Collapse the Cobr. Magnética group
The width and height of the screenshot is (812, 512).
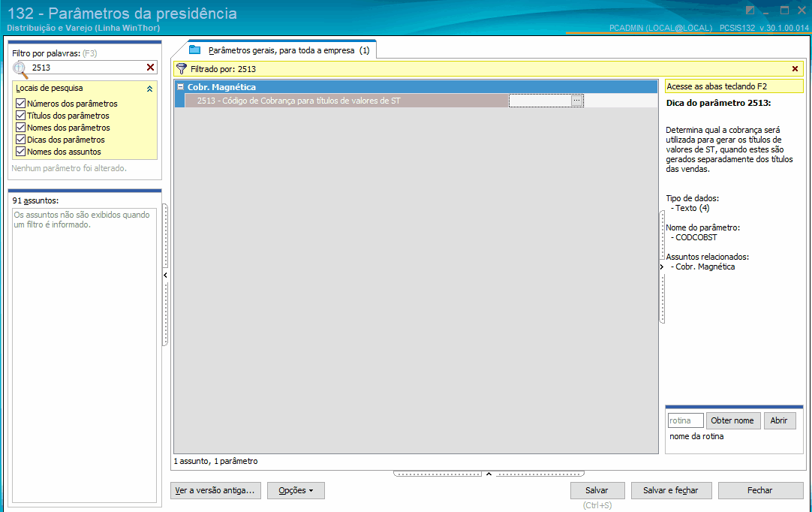pyautogui.click(x=180, y=87)
